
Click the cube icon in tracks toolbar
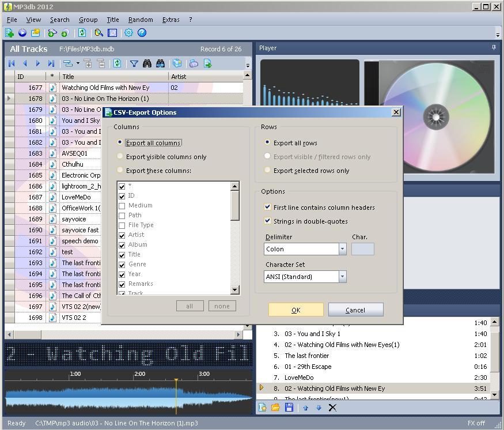tap(177, 63)
